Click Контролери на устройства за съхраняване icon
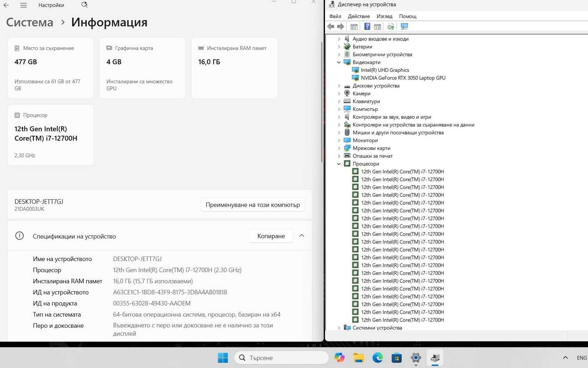The image size is (588, 368). point(347,125)
